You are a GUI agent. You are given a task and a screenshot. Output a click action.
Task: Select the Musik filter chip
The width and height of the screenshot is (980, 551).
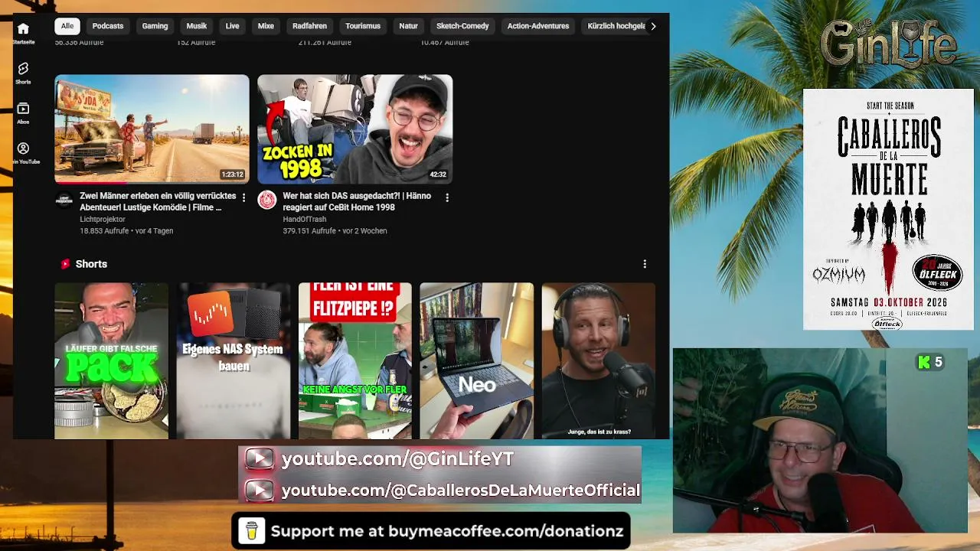[x=197, y=26]
